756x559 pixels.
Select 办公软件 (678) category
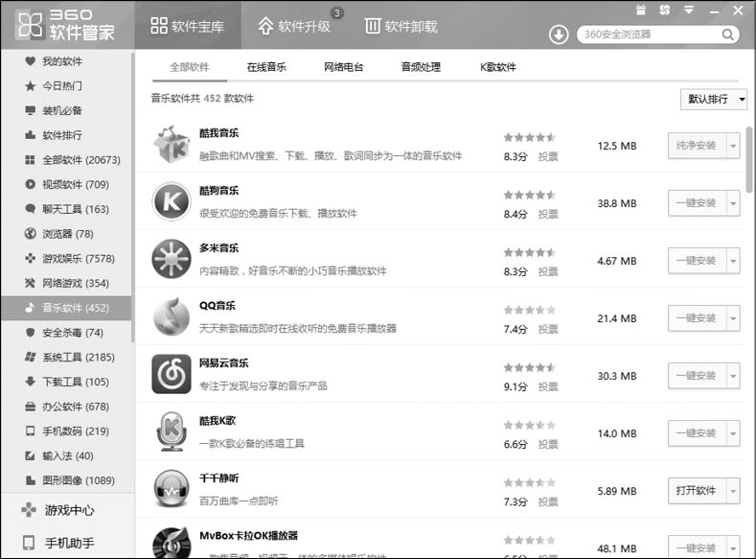[66, 407]
